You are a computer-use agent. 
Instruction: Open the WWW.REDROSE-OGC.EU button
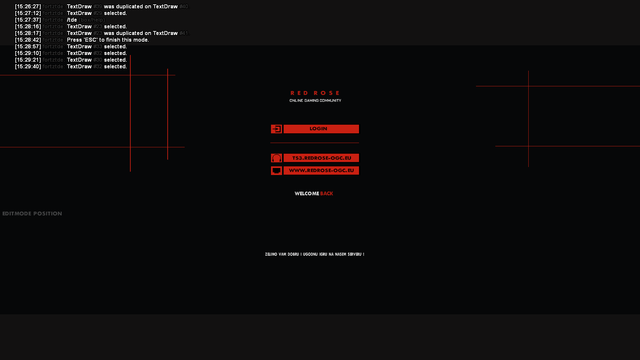(321, 171)
